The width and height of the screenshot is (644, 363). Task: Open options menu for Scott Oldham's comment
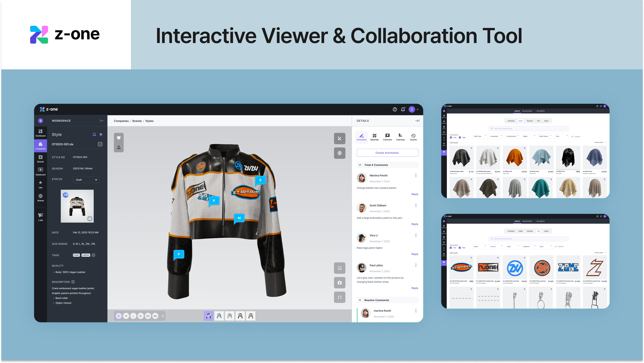[416, 205]
